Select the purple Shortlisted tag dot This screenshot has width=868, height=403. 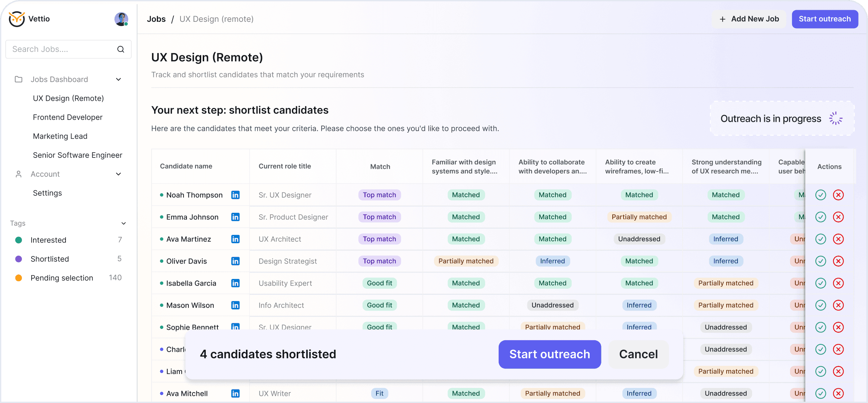(18, 259)
